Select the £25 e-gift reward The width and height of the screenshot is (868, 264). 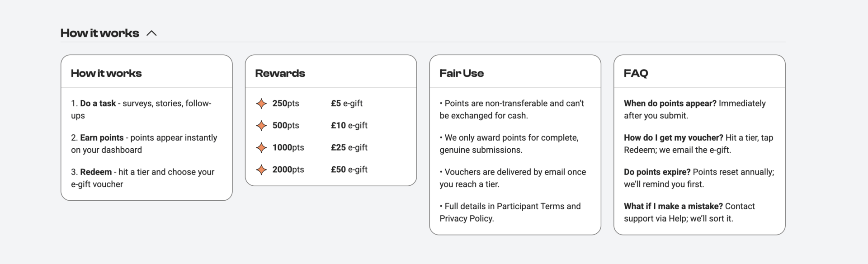pos(349,148)
